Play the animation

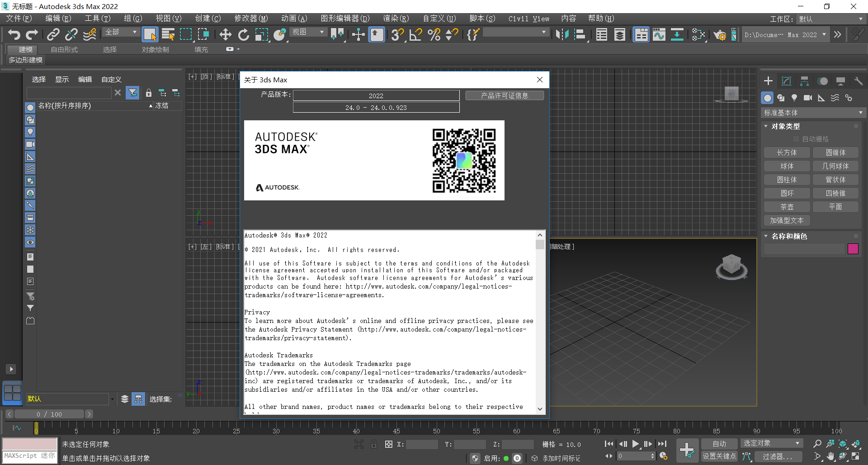[x=636, y=444]
